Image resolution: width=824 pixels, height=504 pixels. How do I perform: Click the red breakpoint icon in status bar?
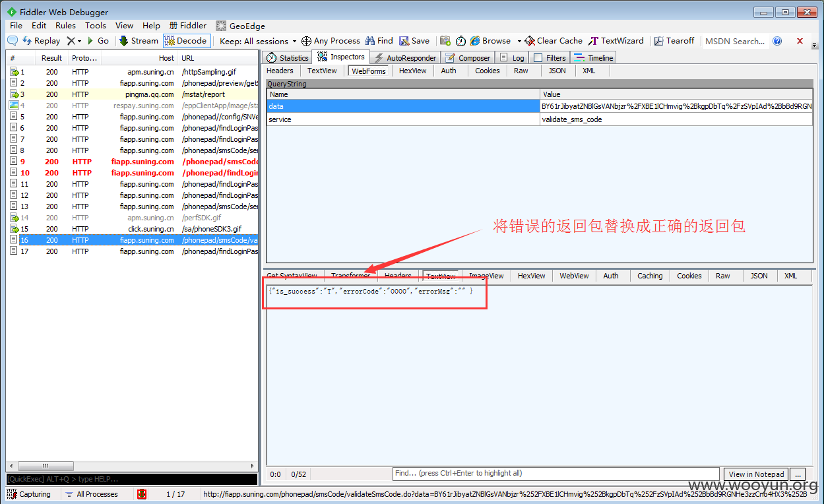tap(142, 494)
